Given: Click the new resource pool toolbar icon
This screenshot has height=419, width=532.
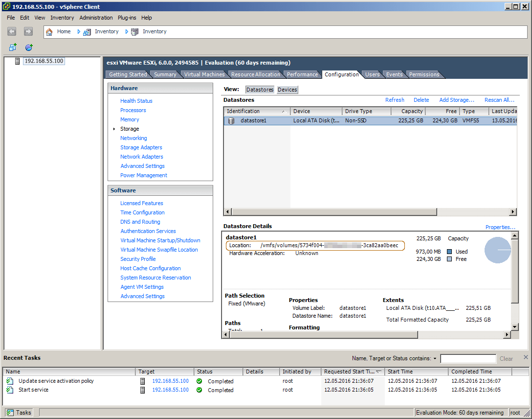Looking at the screenshot, I should [29, 47].
